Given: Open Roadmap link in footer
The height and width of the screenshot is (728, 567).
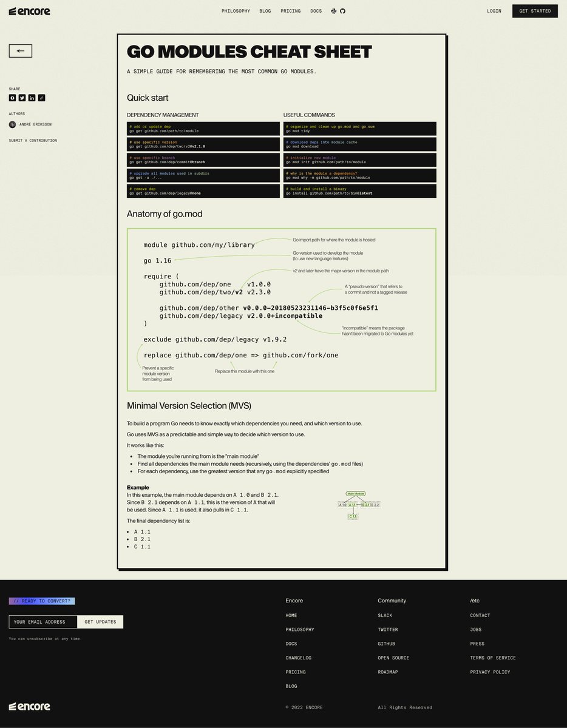Looking at the screenshot, I should (388, 672).
